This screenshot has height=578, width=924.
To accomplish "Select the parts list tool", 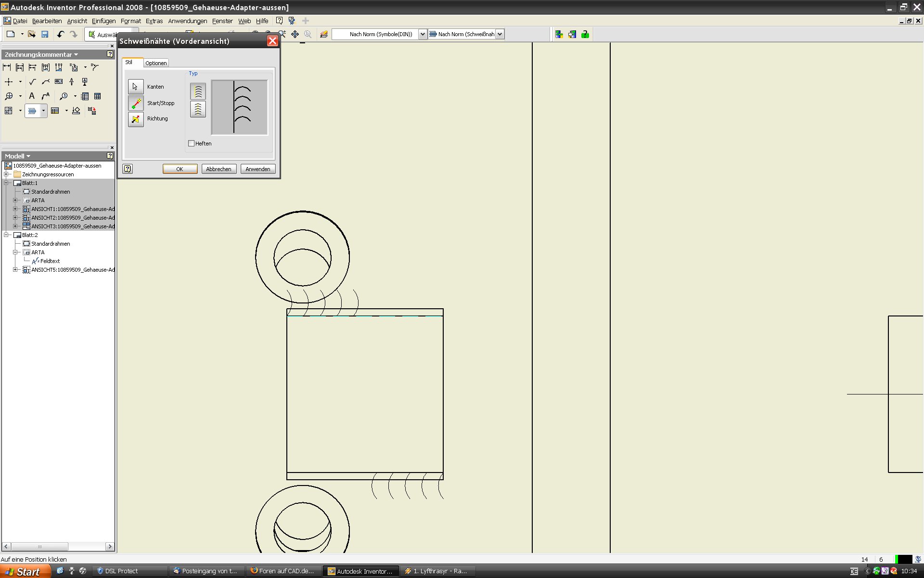I will (85, 96).
